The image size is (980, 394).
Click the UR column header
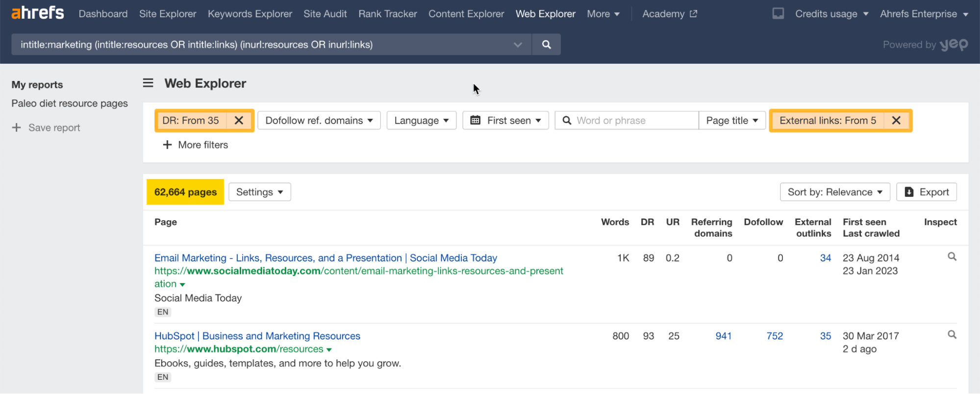click(673, 222)
